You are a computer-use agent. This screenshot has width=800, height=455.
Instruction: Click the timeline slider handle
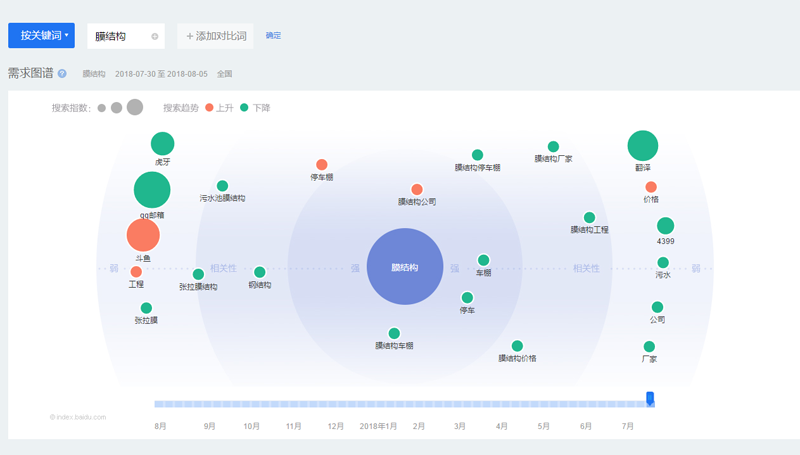pyautogui.click(x=650, y=399)
